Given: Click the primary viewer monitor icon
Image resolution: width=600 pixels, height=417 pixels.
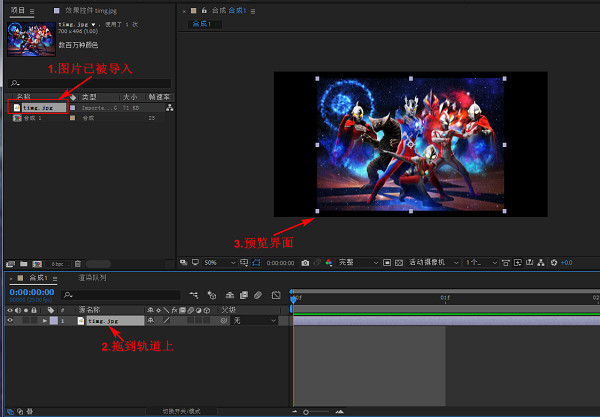Looking at the screenshot, I should pos(196,262).
